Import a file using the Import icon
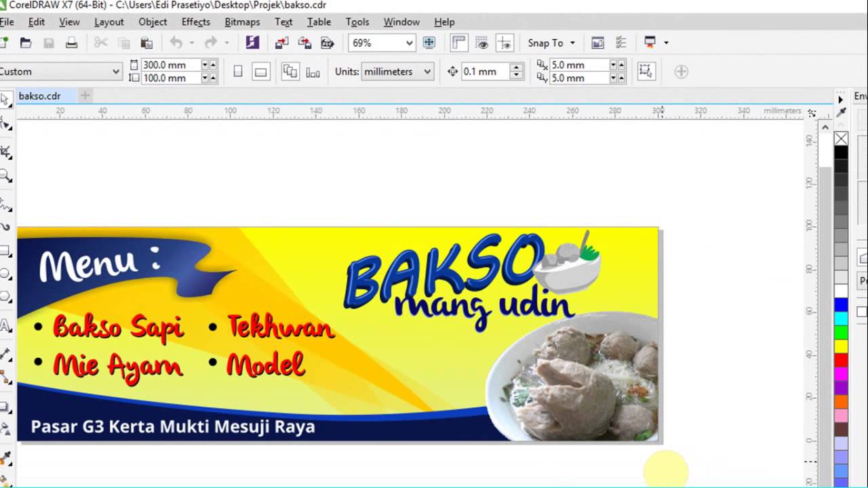The image size is (868, 488). click(x=282, y=43)
